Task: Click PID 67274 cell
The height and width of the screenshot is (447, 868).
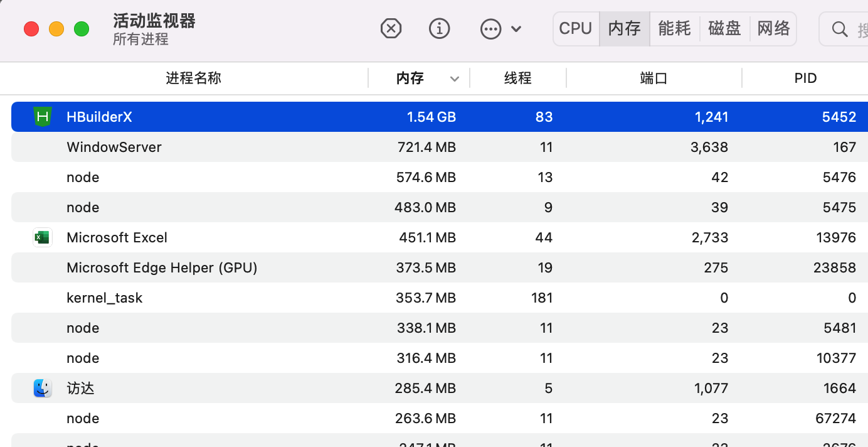Action: [x=835, y=418]
